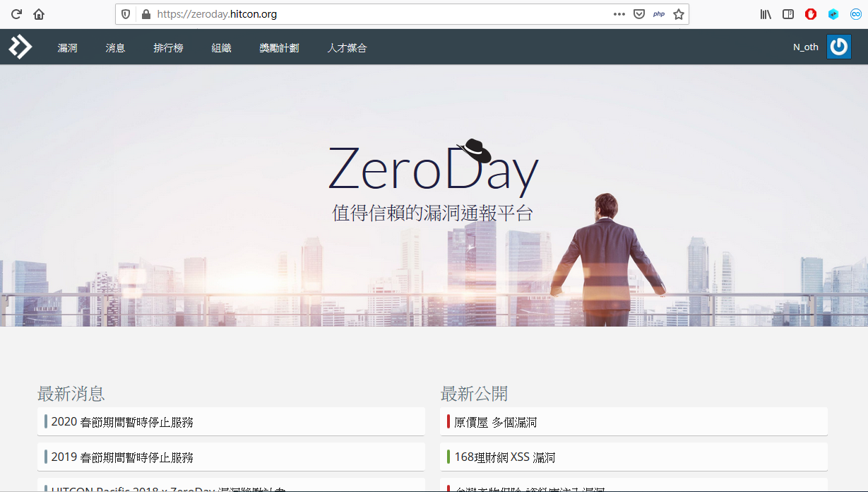Screen dimensions: 868x492
Task: View site security padlock information
Action: (146, 14)
